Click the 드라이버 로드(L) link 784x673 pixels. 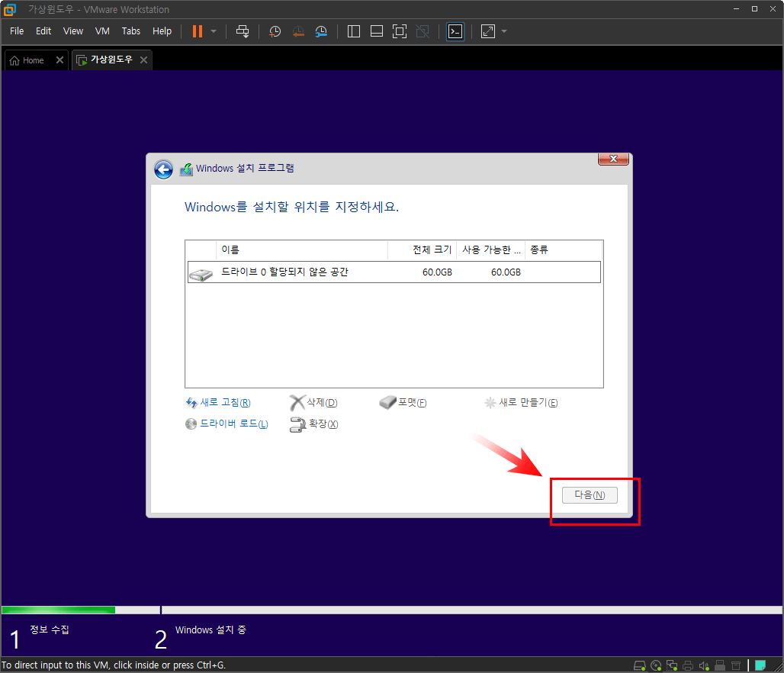pos(227,423)
